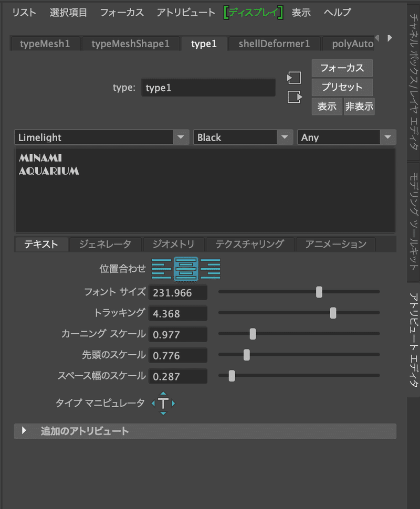Click the スペース幅のスケール slider handle
Image resolution: width=420 pixels, height=509 pixels.
(x=232, y=376)
